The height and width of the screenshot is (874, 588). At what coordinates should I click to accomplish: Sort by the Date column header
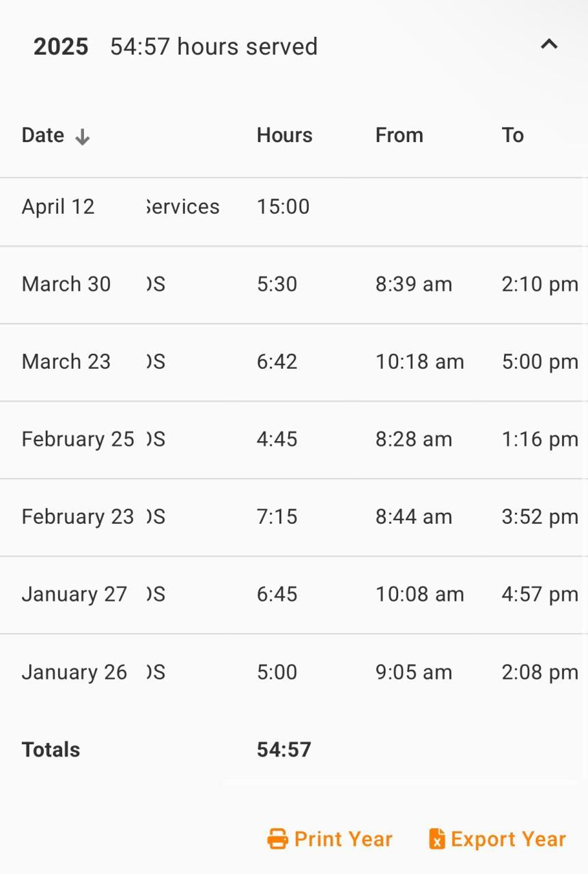(43, 135)
